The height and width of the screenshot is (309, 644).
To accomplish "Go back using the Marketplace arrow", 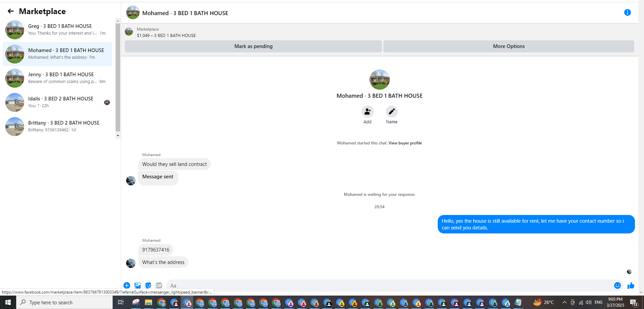I will 11,11.
